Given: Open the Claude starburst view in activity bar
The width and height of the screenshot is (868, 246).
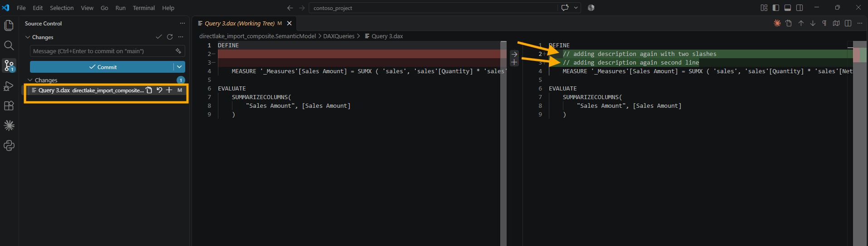Looking at the screenshot, I should click(x=9, y=126).
